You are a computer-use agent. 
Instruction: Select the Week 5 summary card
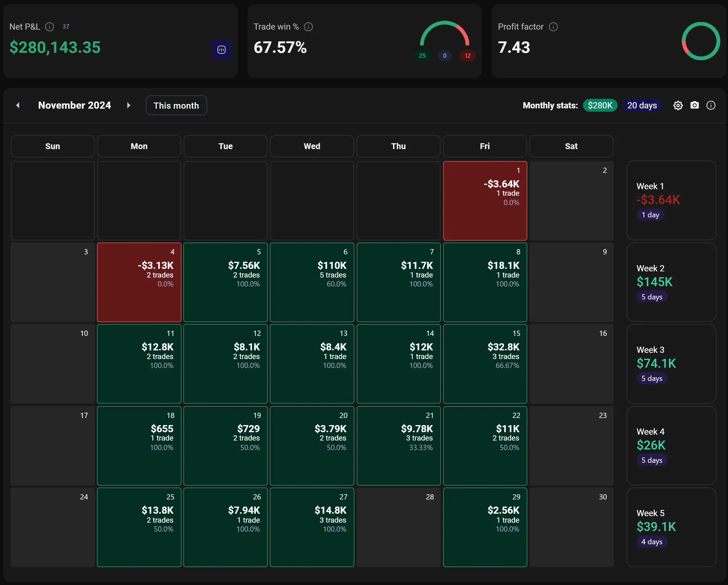pyautogui.click(x=671, y=527)
